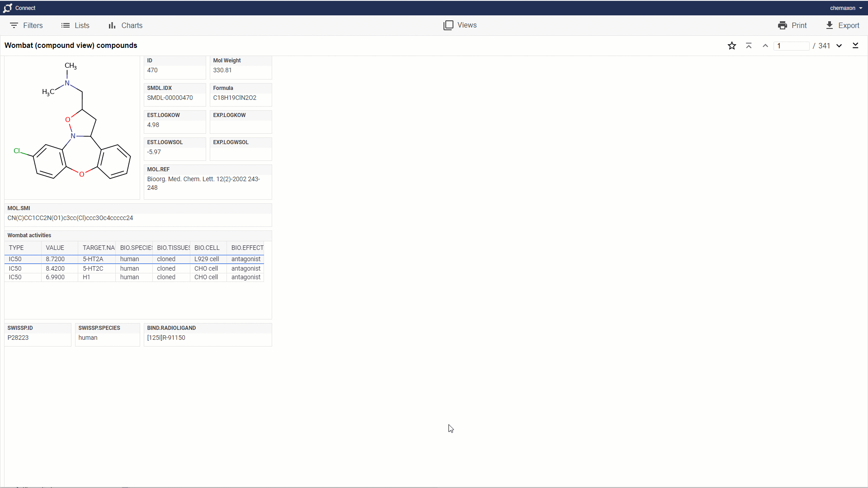Click the SWISSPID P28223 link
The image size is (868, 488).
pyautogui.click(x=18, y=337)
